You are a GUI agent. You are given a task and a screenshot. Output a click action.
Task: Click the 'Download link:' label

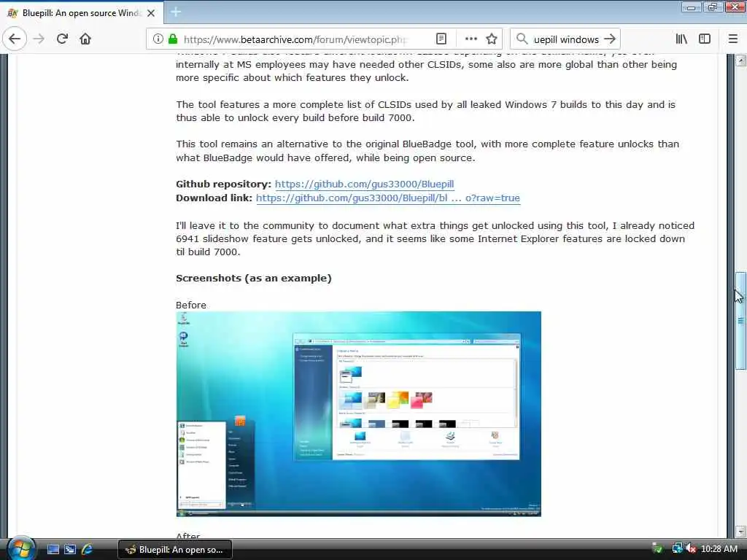tap(214, 198)
